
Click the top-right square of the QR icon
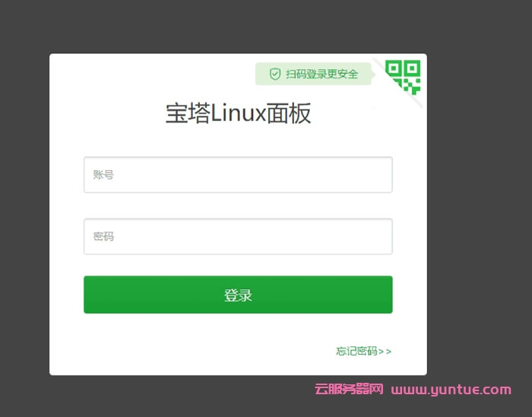(412, 68)
